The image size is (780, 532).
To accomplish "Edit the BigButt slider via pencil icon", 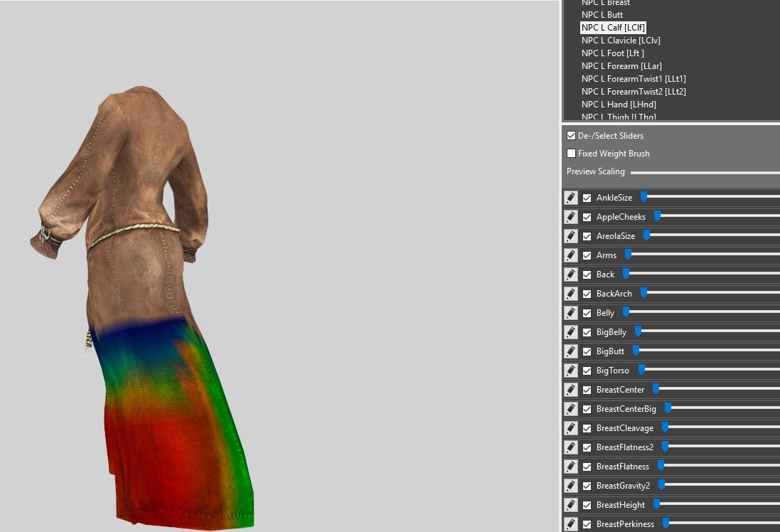I will 570,351.
